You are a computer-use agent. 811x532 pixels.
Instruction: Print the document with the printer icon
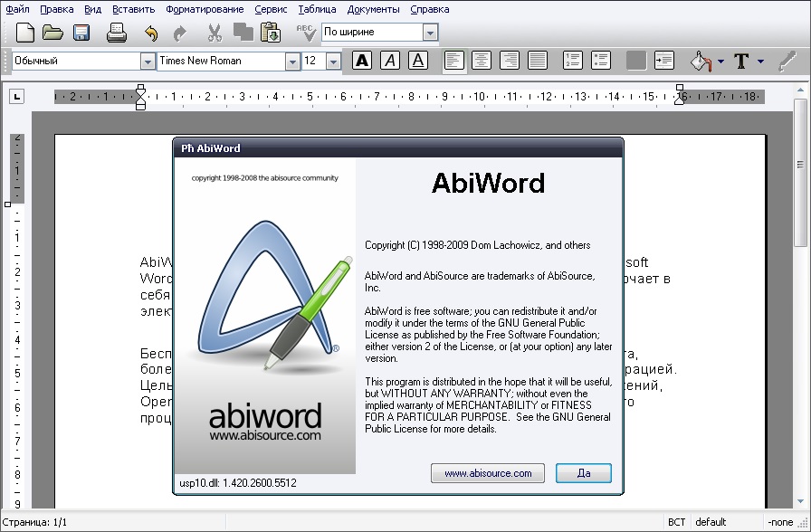click(117, 33)
